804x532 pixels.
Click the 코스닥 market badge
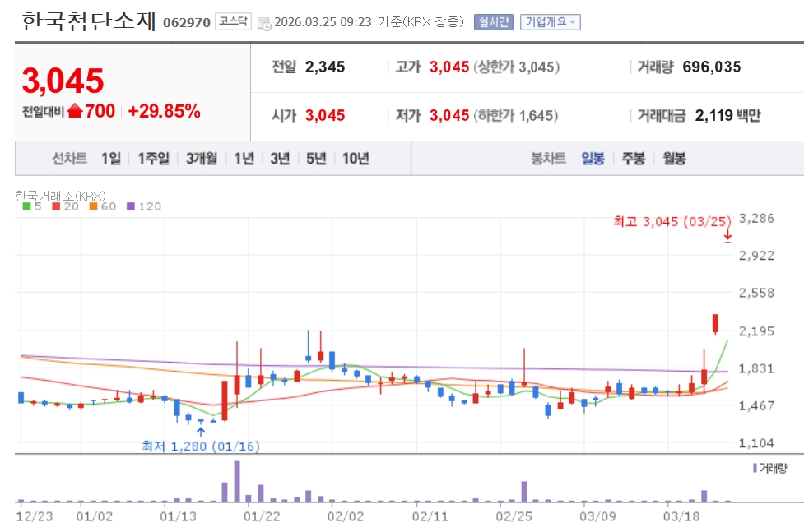pyautogui.click(x=233, y=21)
